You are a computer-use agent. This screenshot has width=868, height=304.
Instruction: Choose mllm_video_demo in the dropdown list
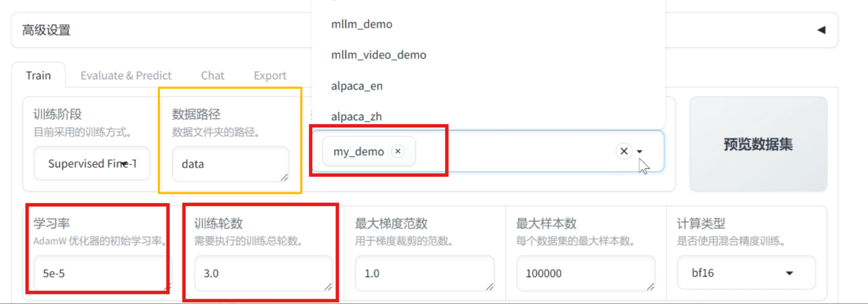tap(378, 55)
